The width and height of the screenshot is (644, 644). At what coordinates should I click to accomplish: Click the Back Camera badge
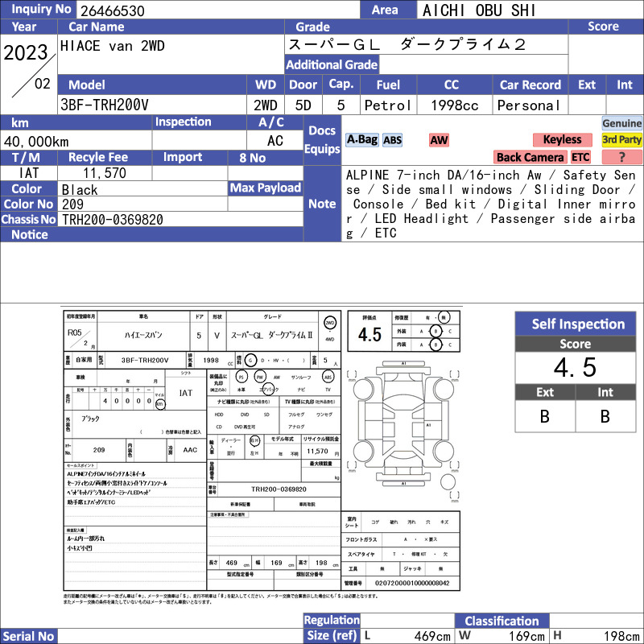point(530,157)
